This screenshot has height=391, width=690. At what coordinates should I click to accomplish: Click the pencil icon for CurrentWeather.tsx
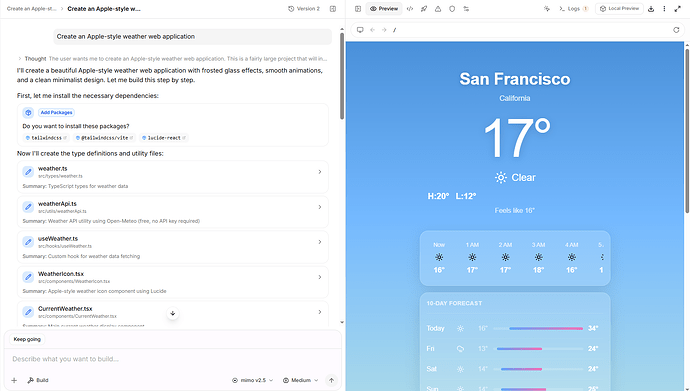pos(28,312)
